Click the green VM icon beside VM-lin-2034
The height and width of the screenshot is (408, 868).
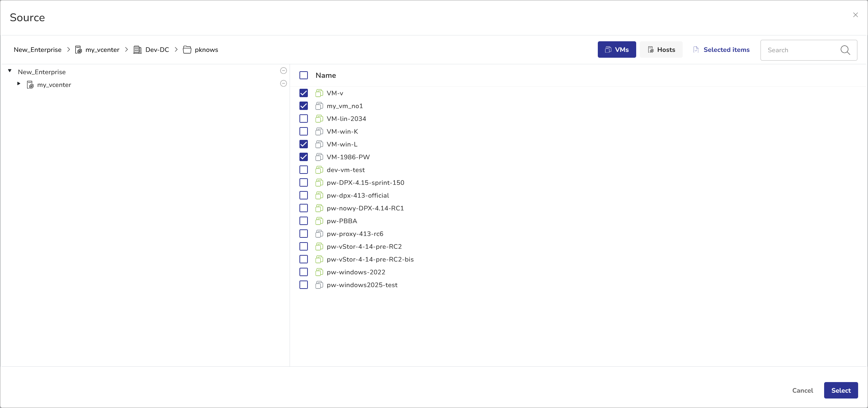tap(319, 119)
